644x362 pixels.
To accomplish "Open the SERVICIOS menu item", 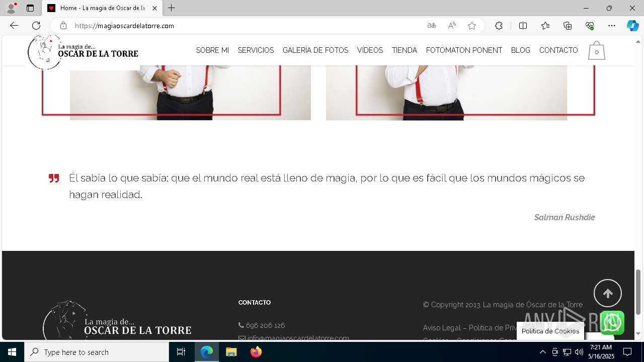I will [256, 50].
